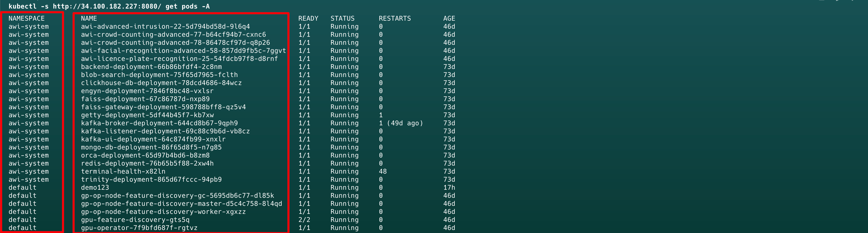Click the clickhouse-db-deployment pod name
This screenshot has width=868, height=233.
(161, 83)
